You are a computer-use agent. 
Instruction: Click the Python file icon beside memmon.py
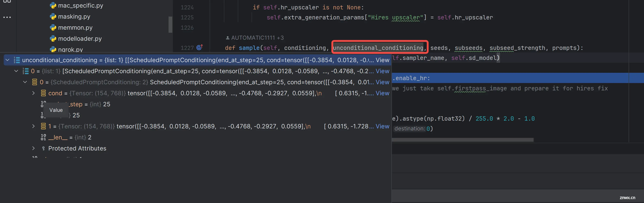click(53, 27)
